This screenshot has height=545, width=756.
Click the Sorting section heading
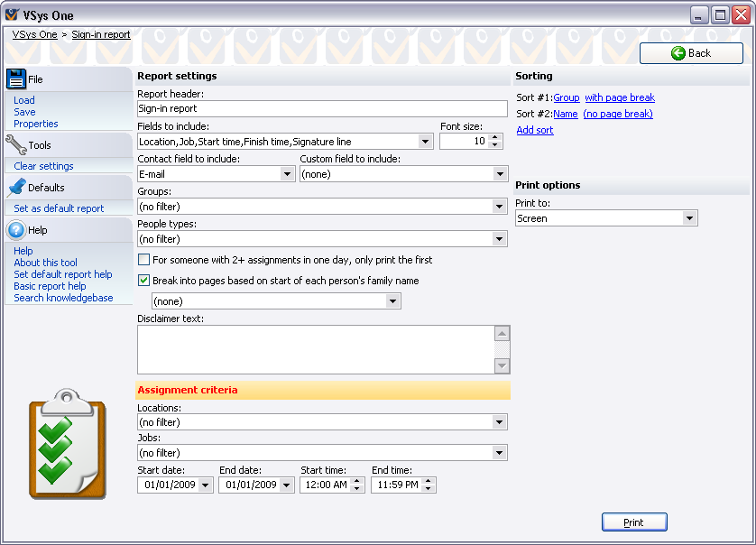pyautogui.click(x=534, y=76)
